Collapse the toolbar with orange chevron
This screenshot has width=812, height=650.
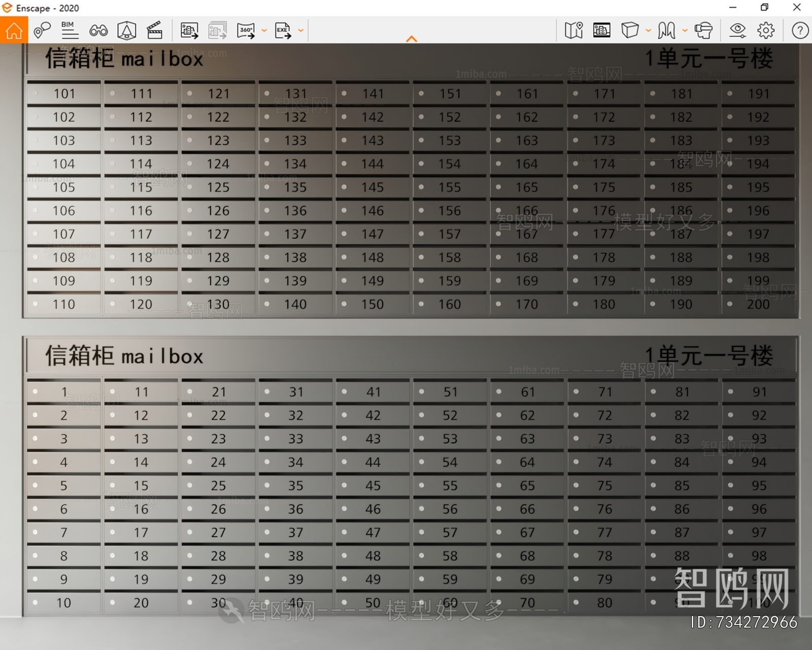[412, 39]
